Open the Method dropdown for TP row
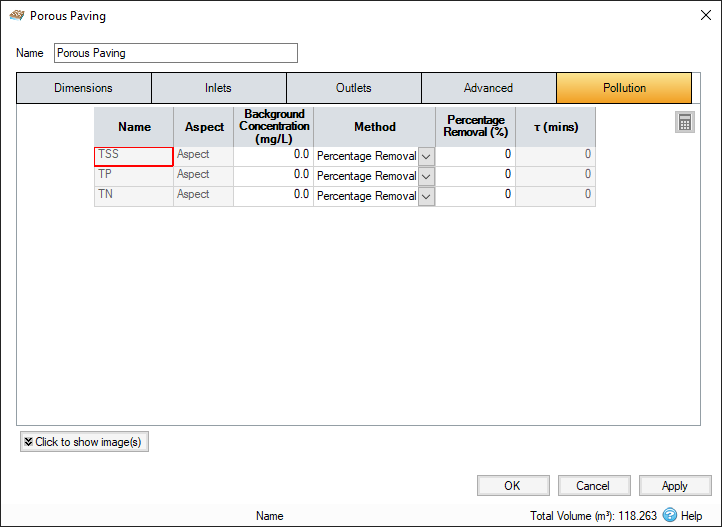The image size is (722, 527). pos(426,176)
